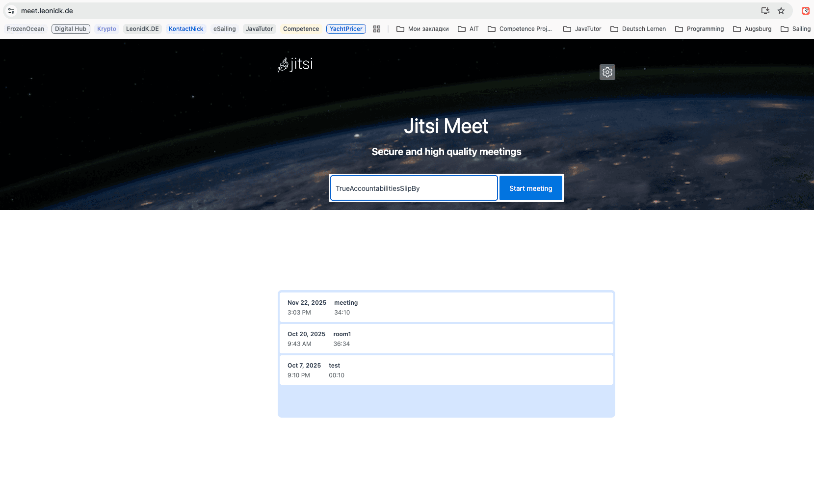Image resolution: width=814 pixels, height=504 pixels.
Task: Open the red browser extension icon
Action: click(805, 11)
